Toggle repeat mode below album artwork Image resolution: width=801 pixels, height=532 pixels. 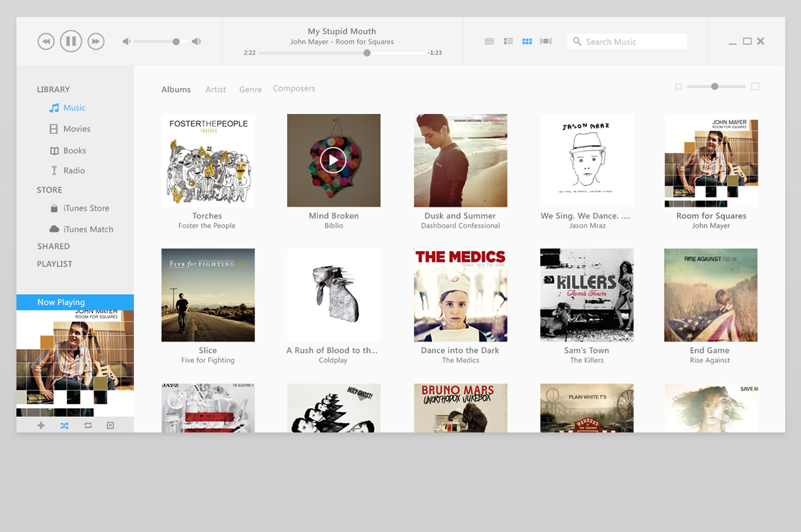point(88,426)
